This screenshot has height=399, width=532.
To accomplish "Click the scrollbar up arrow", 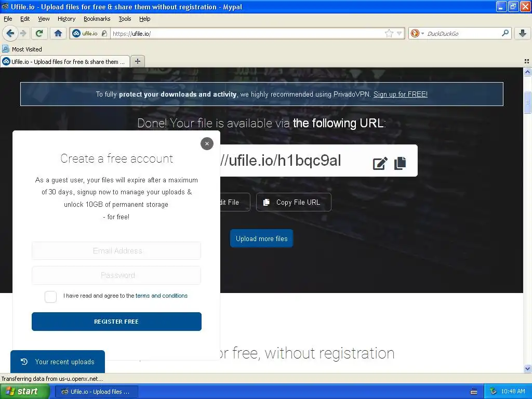I will [527, 72].
